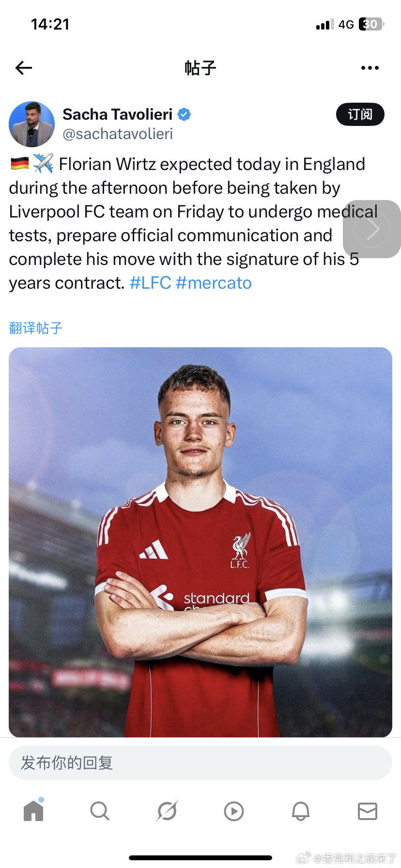Open the Search tab magnifier icon
401x868 pixels.
click(100, 811)
